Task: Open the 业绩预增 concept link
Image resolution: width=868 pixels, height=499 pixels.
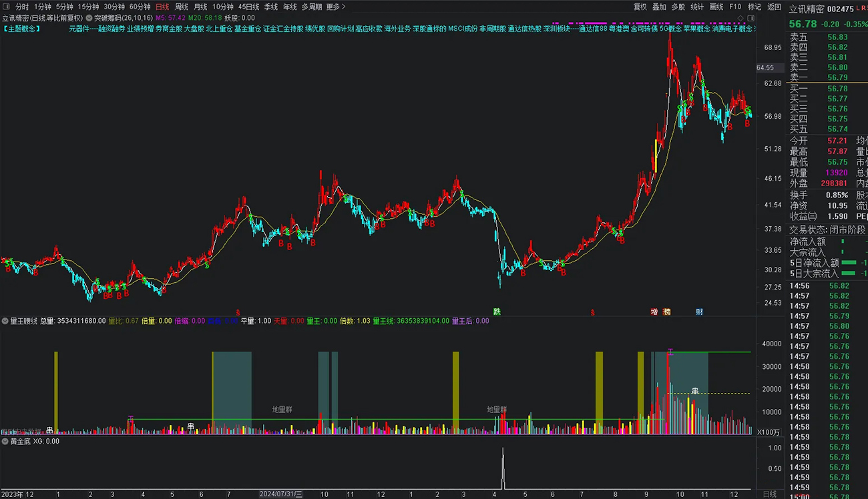Action: [x=140, y=29]
